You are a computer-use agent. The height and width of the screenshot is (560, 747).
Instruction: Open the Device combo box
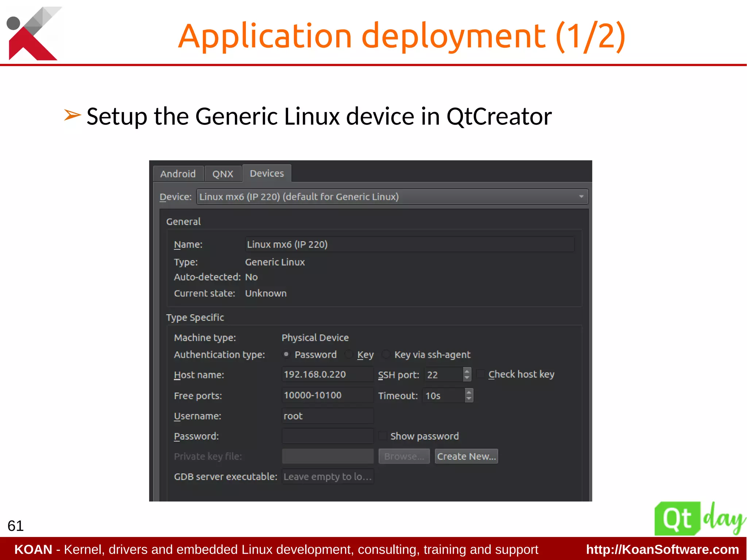(392, 197)
